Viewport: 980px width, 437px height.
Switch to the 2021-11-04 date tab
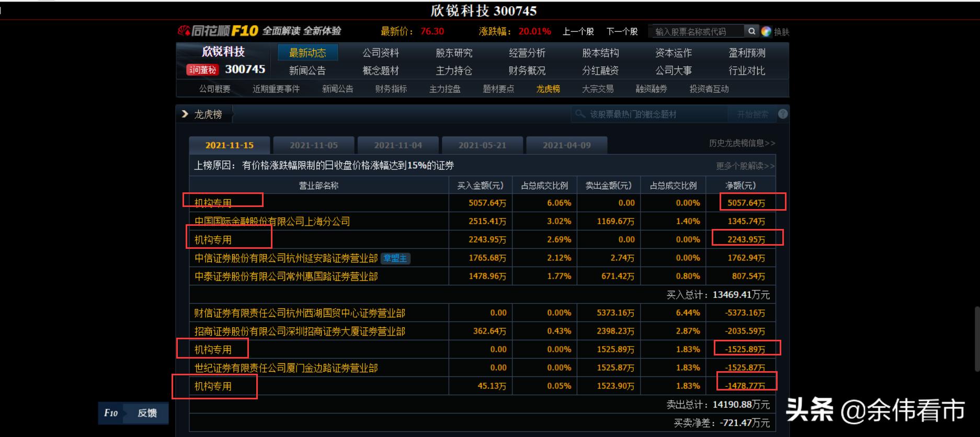398,145
